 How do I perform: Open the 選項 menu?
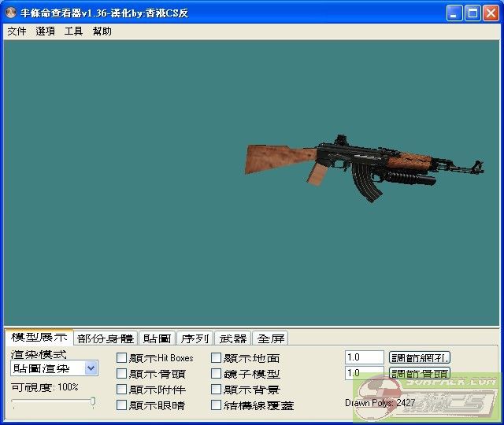pos(45,31)
